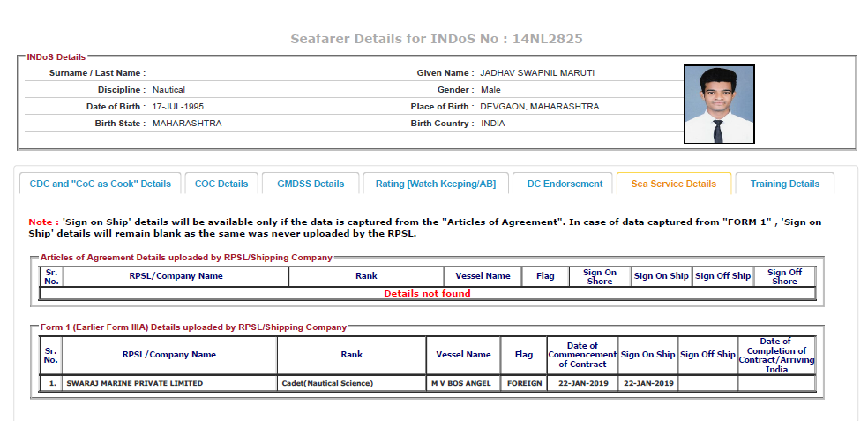Click the given name JADHAV SWAPNIL MARUTI
The width and height of the screenshot is (868, 421).
pos(531,73)
